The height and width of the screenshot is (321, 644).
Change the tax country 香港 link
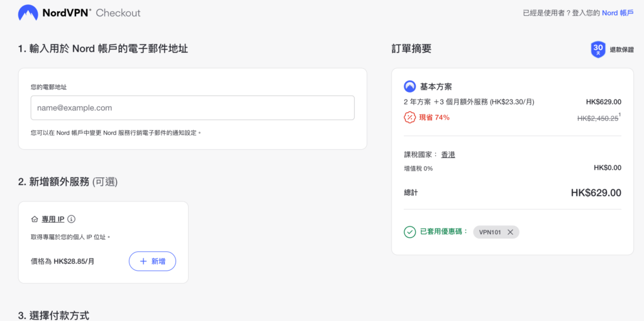point(448,154)
